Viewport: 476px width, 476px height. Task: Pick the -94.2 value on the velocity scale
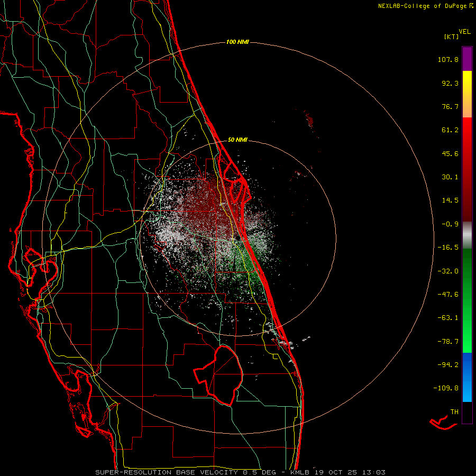(x=448, y=365)
